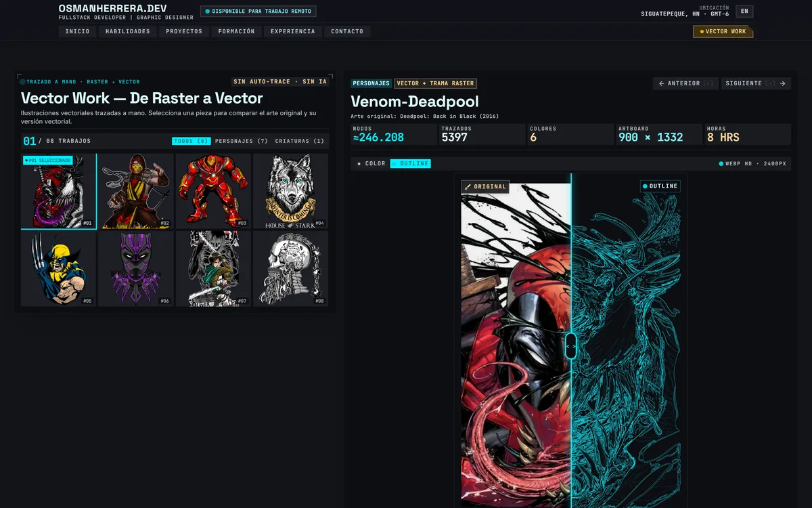Click the Outline label on the vector side
This screenshot has width=812, height=508.
tap(660, 186)
